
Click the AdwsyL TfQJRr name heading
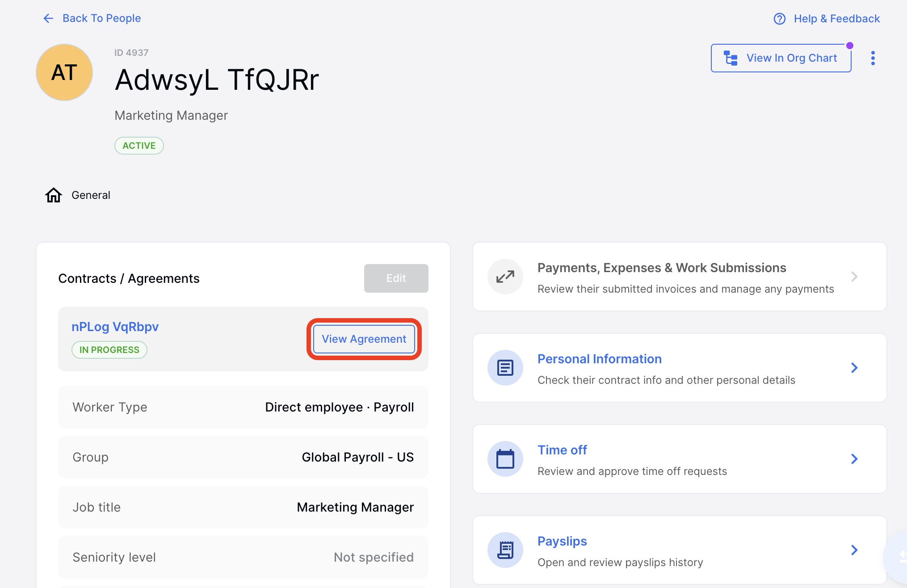[217, 80]
